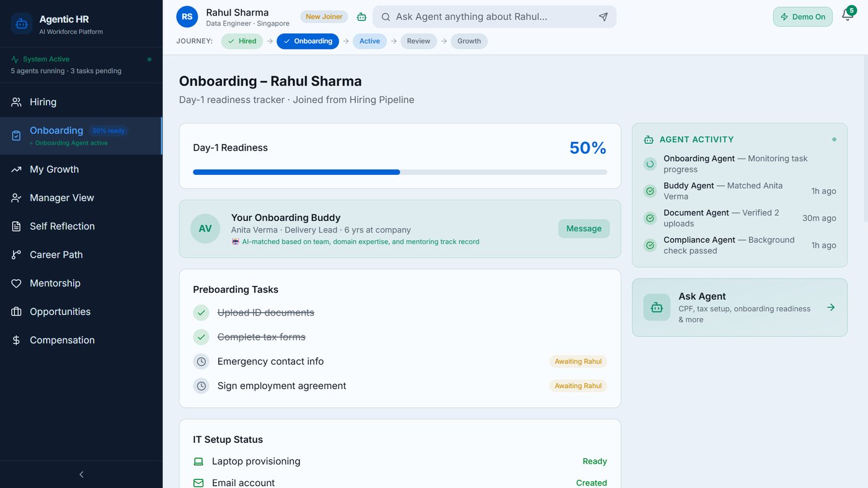The width and height of the screenshot is (868, 488).
Task: Open the Career Path page
Action: (81, 255)
